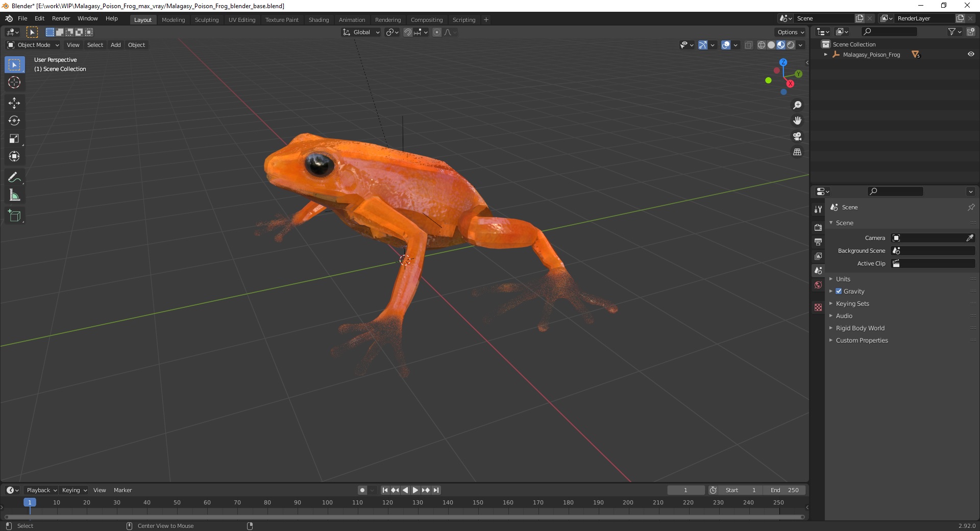Select the Select Box tool
Image resolution: width=980 pixels, height=531 pixels.
[x=14, y=65]
